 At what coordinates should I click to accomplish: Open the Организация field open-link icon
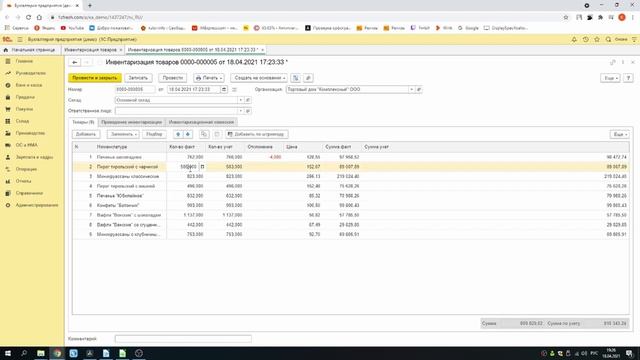click(x=419, y=89)
